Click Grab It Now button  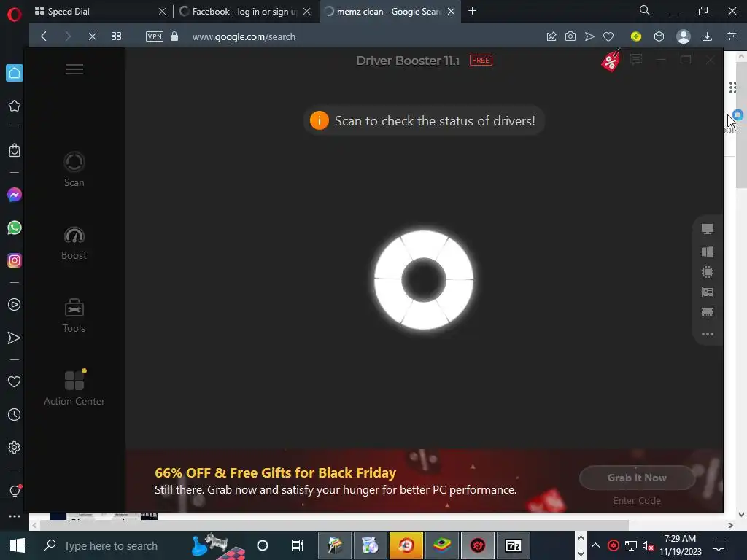637,478
